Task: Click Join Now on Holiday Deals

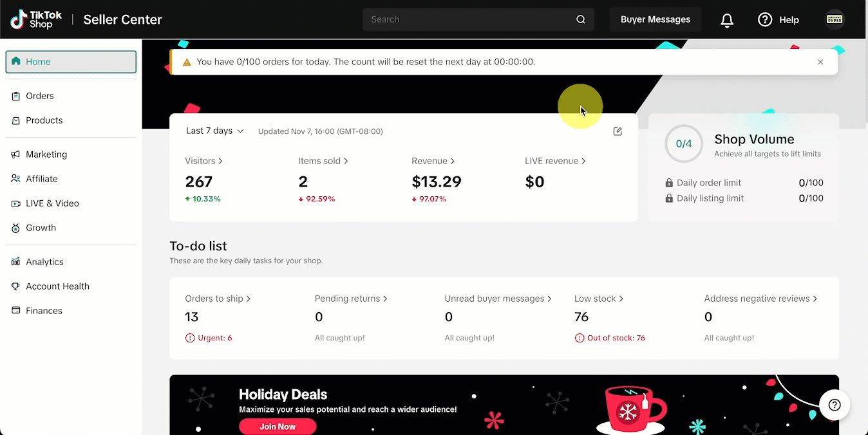Action: (x=278, y=426)
